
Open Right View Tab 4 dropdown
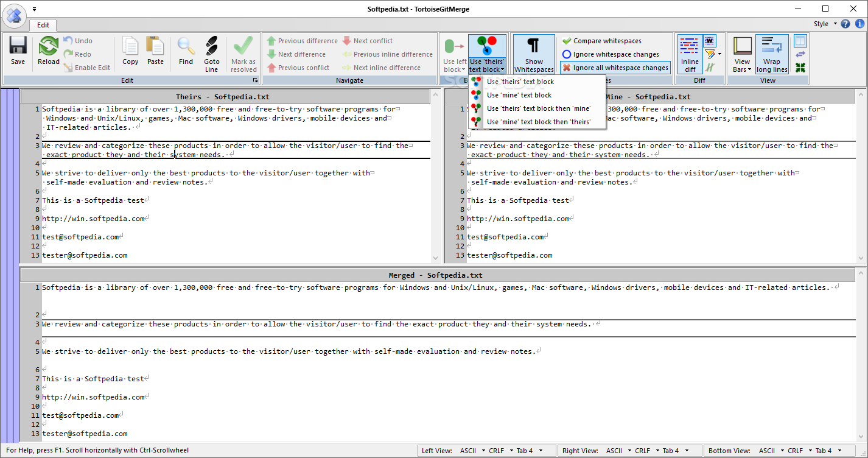coord(675,451)
